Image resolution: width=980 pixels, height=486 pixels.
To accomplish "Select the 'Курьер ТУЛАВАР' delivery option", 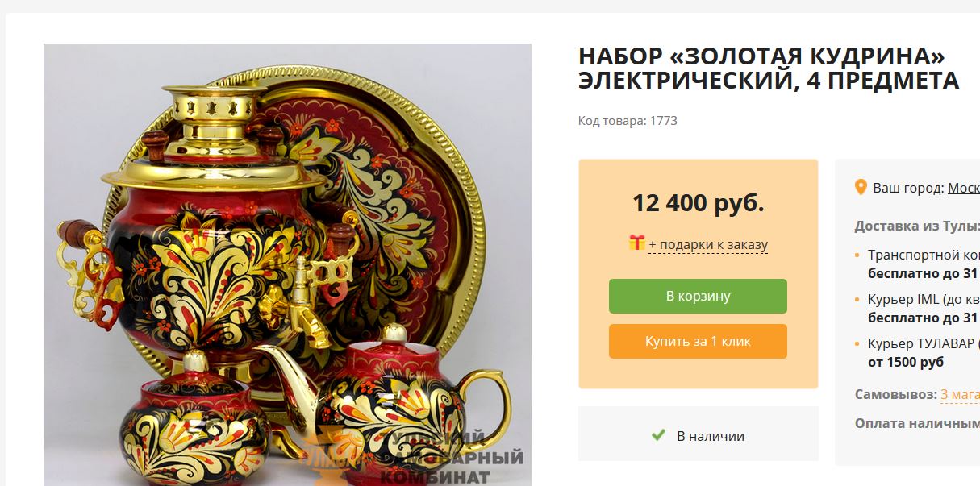I will [x=924, y=352].
